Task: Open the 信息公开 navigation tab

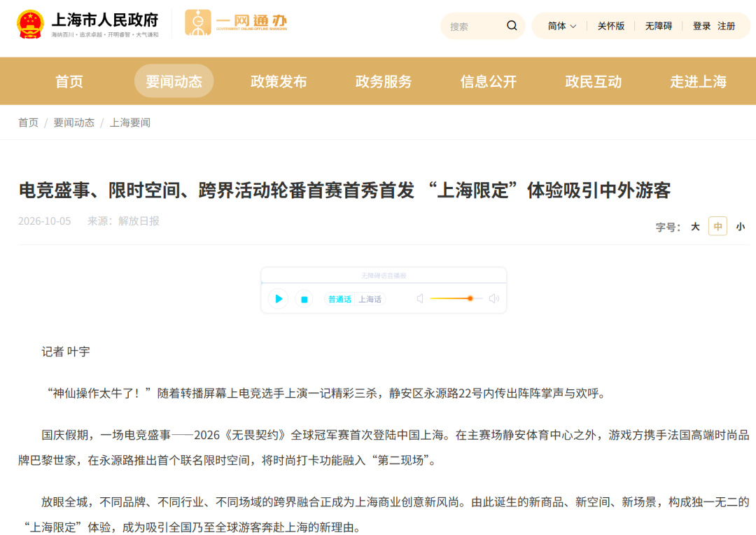Action: (x=489, y=81)
